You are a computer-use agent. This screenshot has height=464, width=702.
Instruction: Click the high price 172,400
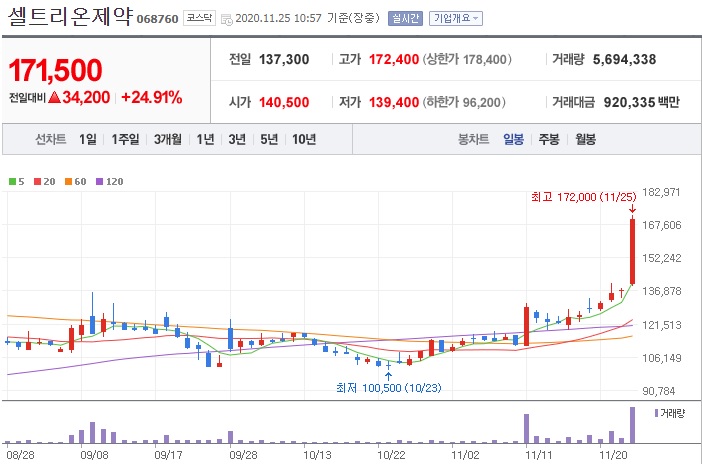(x=394, y=60)
